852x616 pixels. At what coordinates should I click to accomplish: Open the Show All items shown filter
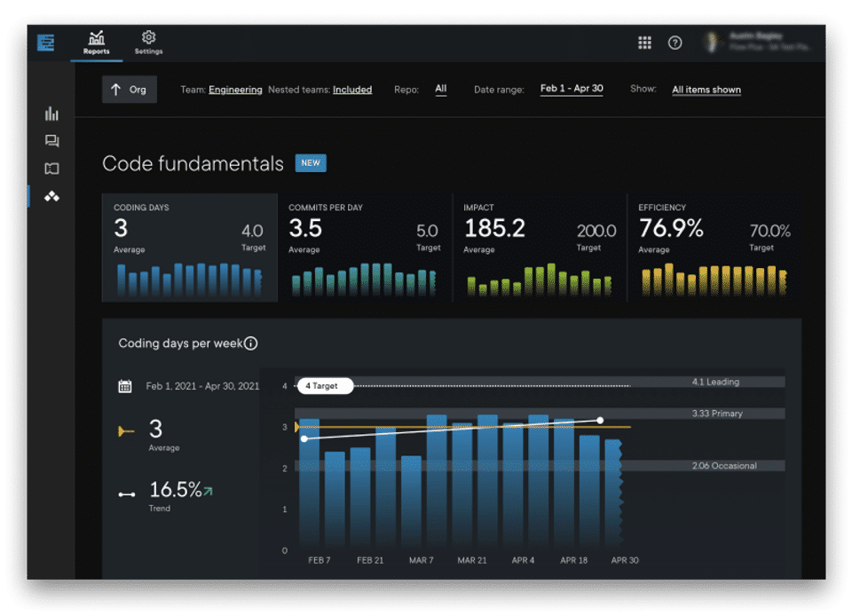(x=706, y=90)
